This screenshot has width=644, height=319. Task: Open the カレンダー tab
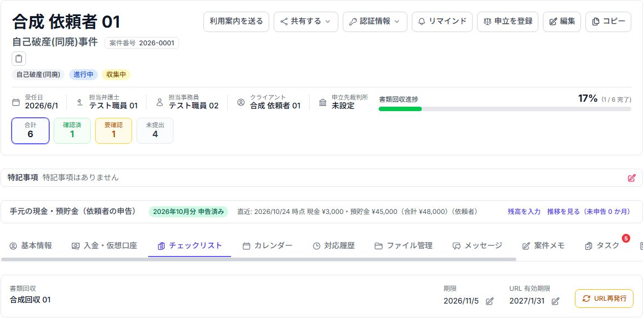(x=268, y=246)
